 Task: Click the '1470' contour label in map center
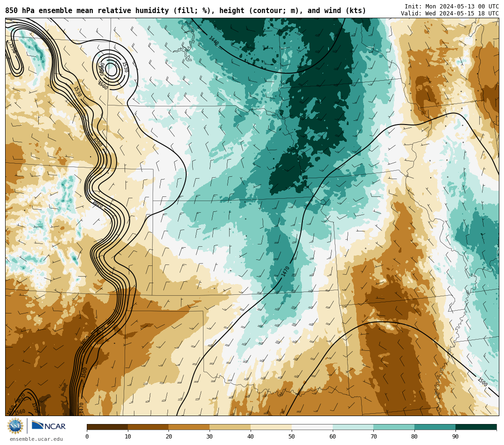pos(286,271)
